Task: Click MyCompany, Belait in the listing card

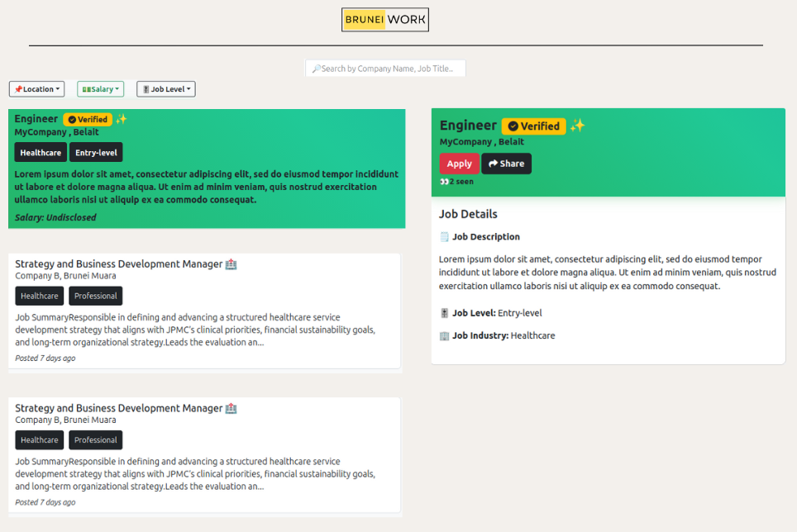Action: pyautogui.click(x=56, y=132)
